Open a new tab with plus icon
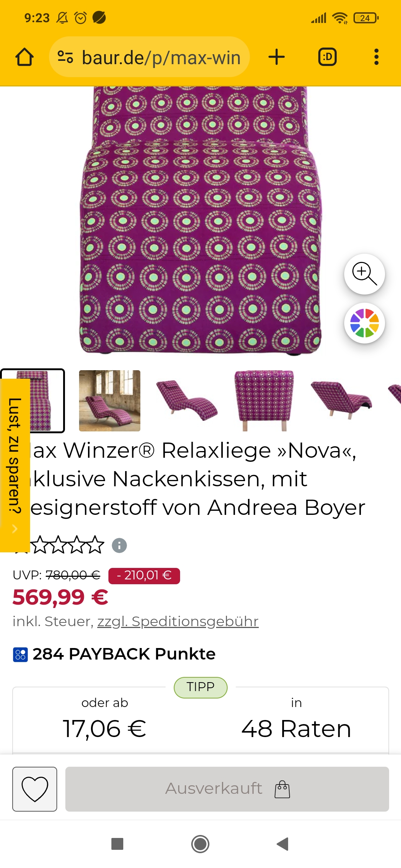401x868 pixels. click(277, 57)
